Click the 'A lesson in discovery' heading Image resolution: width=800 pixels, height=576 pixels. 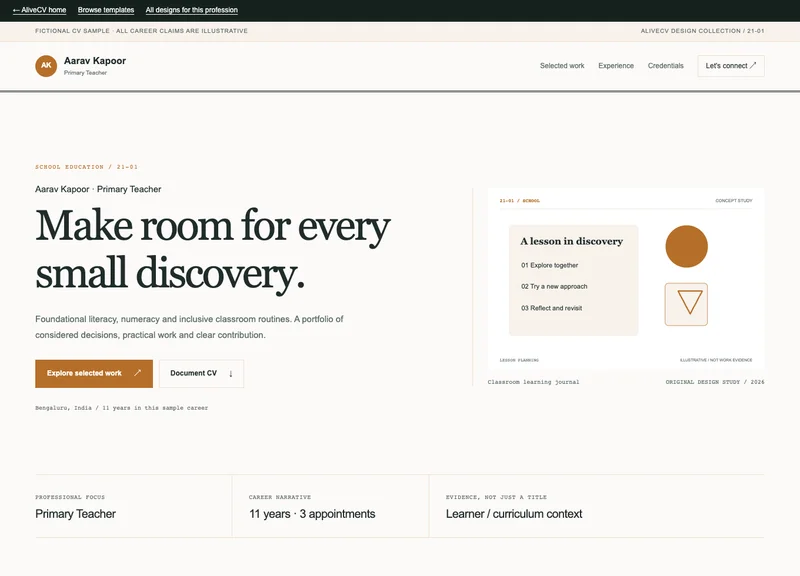tap(571, 241)
